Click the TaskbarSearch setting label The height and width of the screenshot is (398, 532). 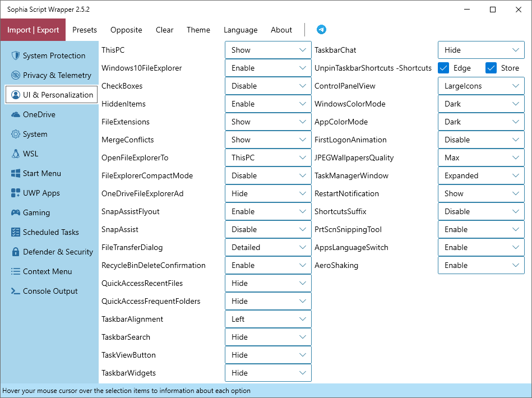coord(126,337)
